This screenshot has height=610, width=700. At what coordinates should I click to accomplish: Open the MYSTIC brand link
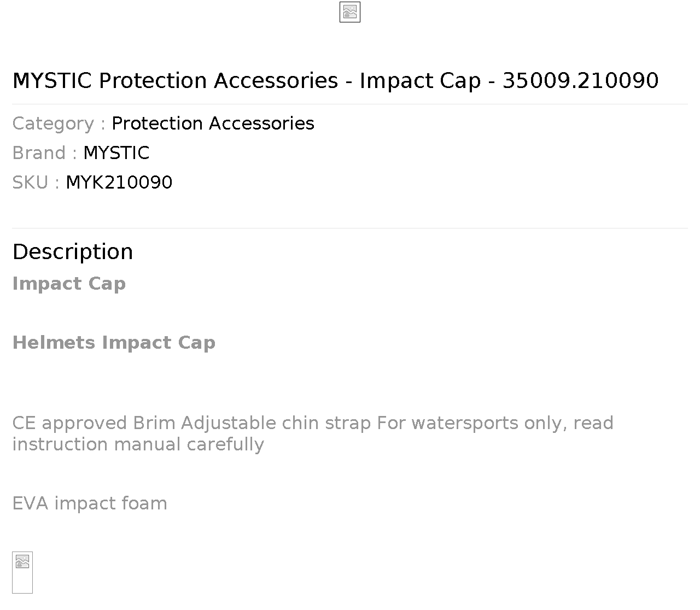[116, 153]
